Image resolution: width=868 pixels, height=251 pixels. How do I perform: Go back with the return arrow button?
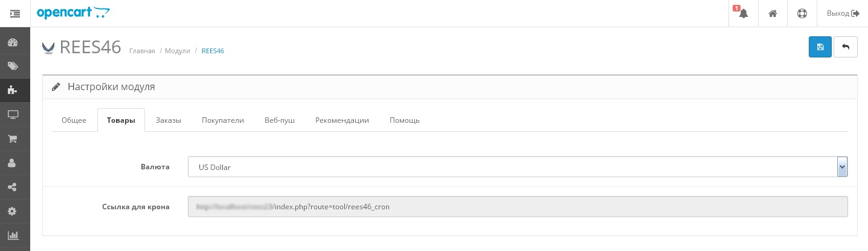(x=846, y=47)
